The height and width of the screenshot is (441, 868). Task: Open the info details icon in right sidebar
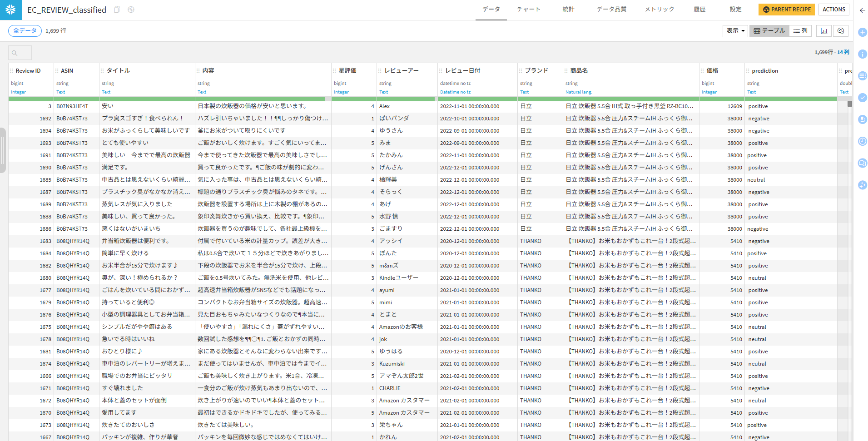(x=863, y=54)
